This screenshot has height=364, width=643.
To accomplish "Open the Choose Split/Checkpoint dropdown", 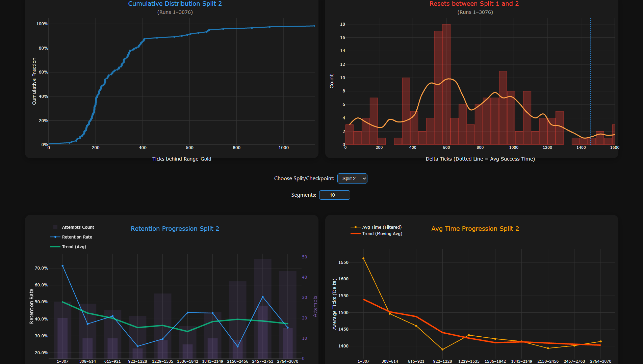I will [352, 178].
